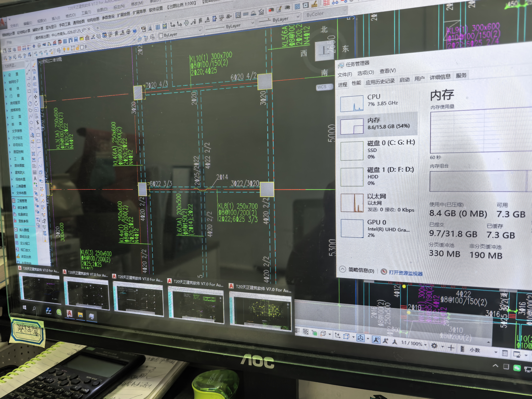
Task: Select the Array tool in modify toolbar
Action: pyautogui.click(x=35, y=90)
